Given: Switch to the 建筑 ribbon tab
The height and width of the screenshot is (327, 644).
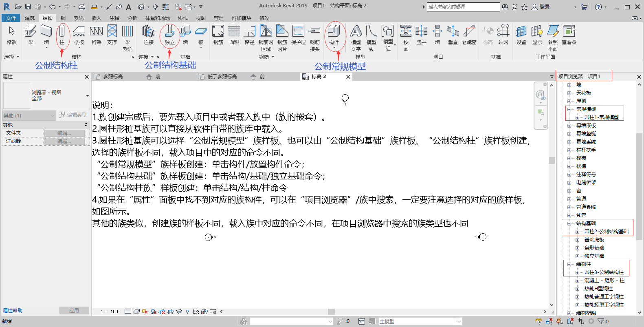Looking at the screenshot, I should [x=30, y=18].
